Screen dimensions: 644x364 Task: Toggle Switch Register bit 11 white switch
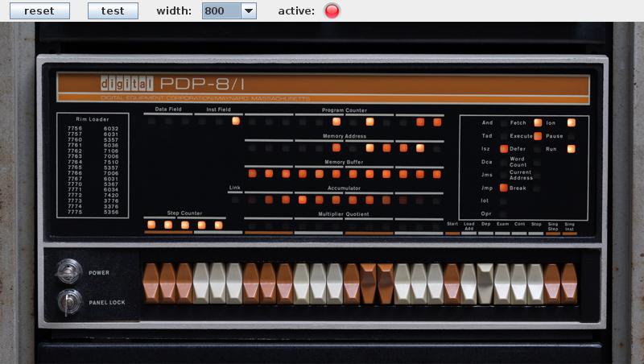(x=435, y=283)
